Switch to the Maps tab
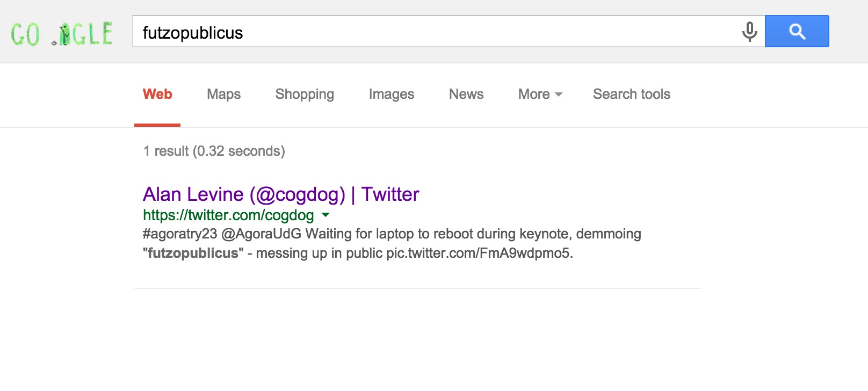This screenshot has width=868, height=391. tap(223, 95)
